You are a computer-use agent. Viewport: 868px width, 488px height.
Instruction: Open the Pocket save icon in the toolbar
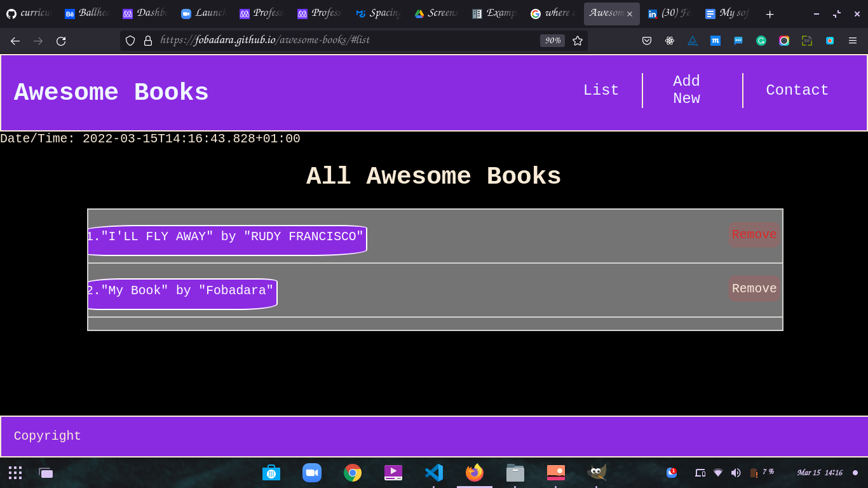(x=647, y=41)
